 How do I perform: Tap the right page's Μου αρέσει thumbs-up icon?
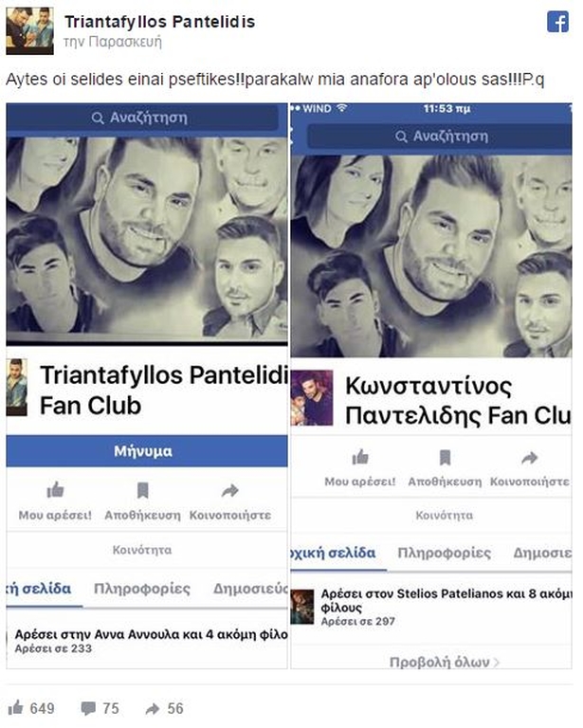coord(360,457)
